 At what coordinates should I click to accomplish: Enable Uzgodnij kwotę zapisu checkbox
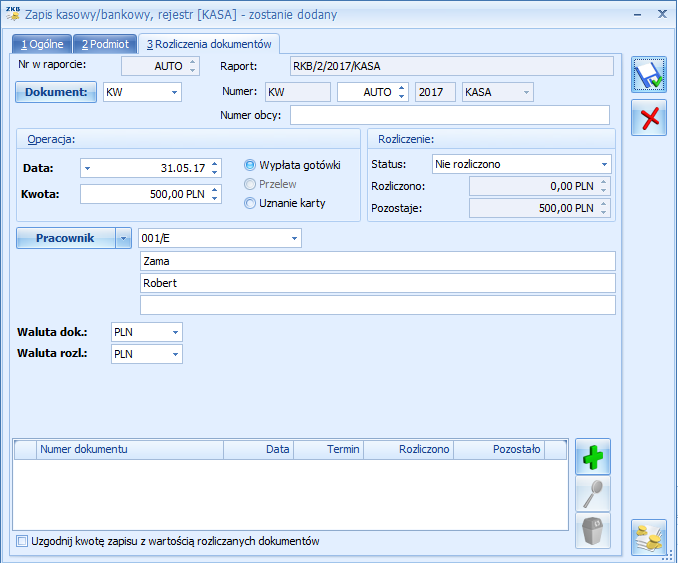click(23, 542)
